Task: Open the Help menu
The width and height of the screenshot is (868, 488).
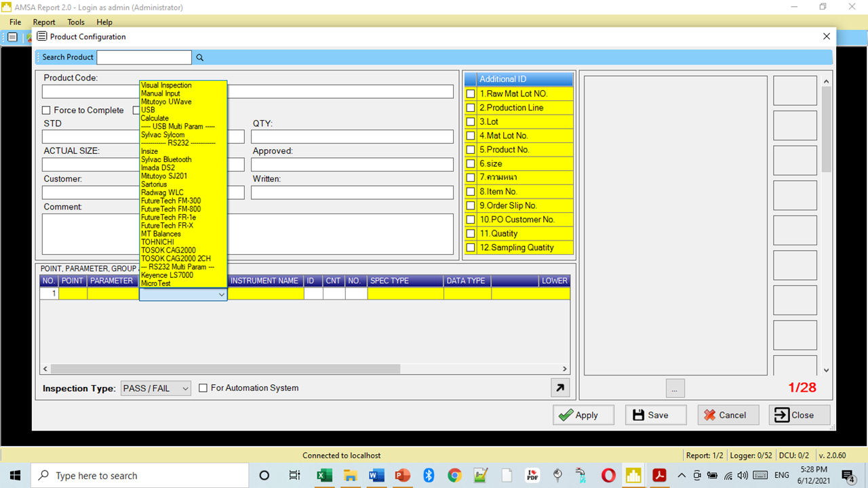Action: pyautogui.click(x=104, y=22)
